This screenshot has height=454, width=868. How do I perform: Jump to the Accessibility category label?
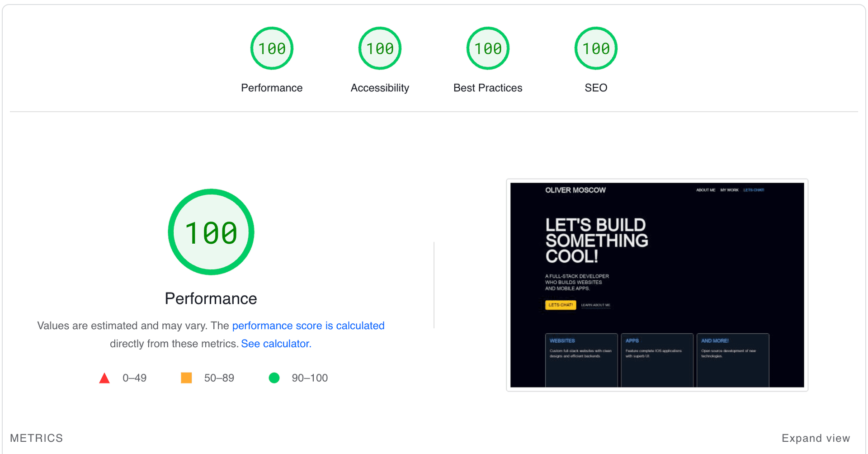380,88
